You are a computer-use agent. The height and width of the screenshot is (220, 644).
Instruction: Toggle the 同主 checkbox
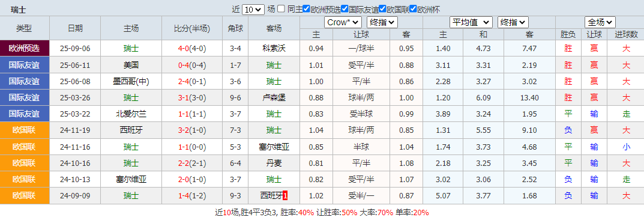[x=281, y=9]
